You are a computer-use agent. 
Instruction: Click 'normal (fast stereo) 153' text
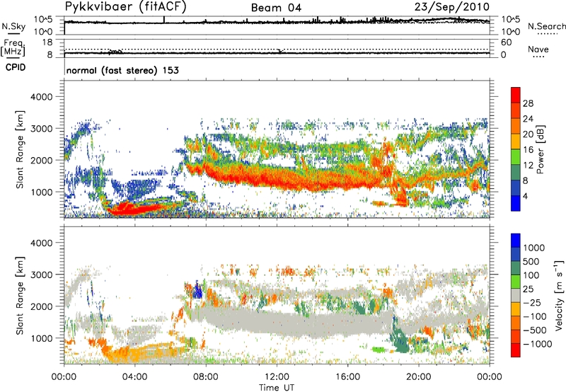tap(122, 70)
